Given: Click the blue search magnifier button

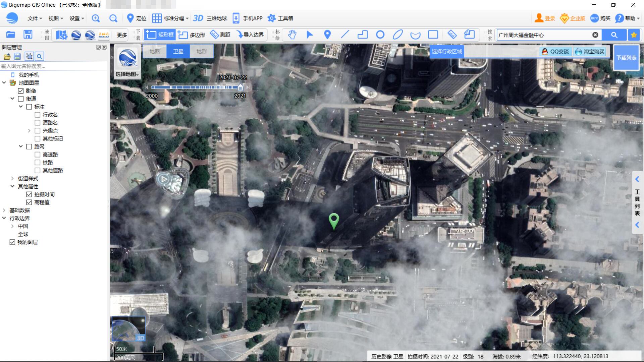Looking at the screenshot, I should tap(614, 35).
